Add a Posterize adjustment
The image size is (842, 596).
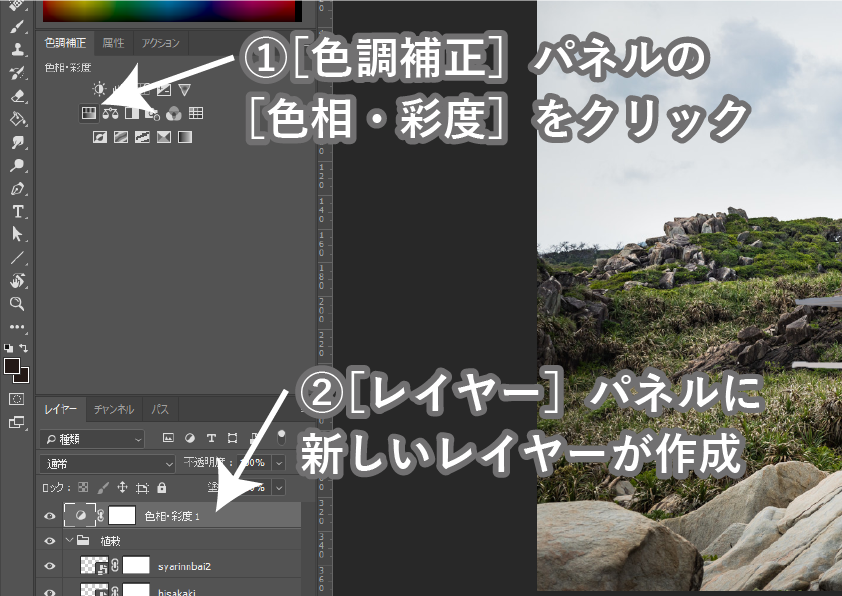pyautogui.click(x=121, y=137)
